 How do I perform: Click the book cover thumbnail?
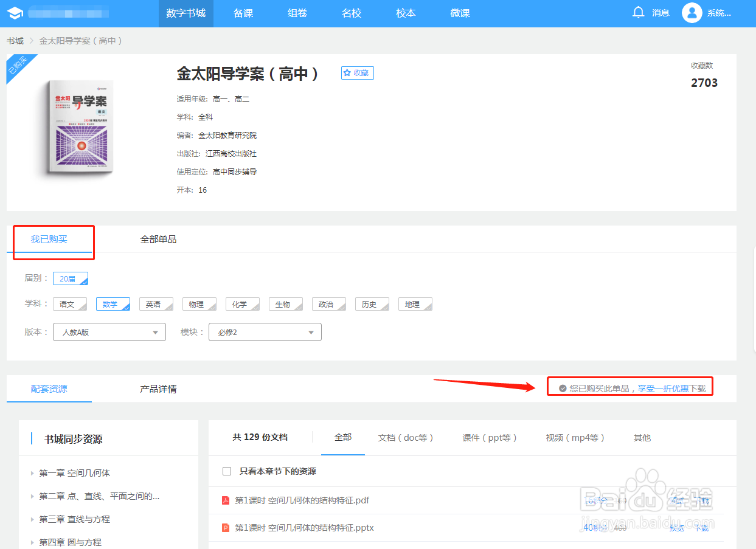pyautogui.click(x=80, y=129)
